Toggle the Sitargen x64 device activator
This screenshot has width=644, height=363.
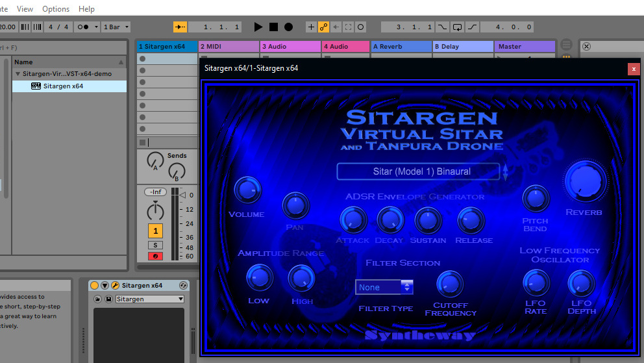click(95, 285)
